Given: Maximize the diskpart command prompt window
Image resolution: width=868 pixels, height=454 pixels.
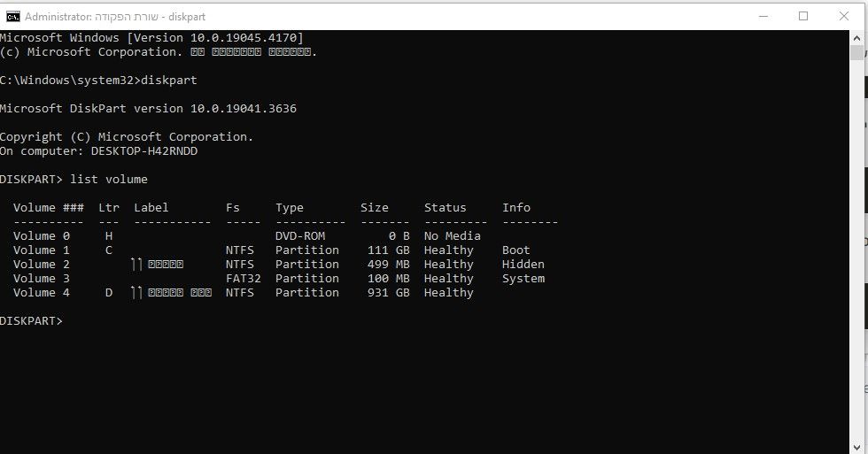Looking at the screenshot, I should point(803,17).
